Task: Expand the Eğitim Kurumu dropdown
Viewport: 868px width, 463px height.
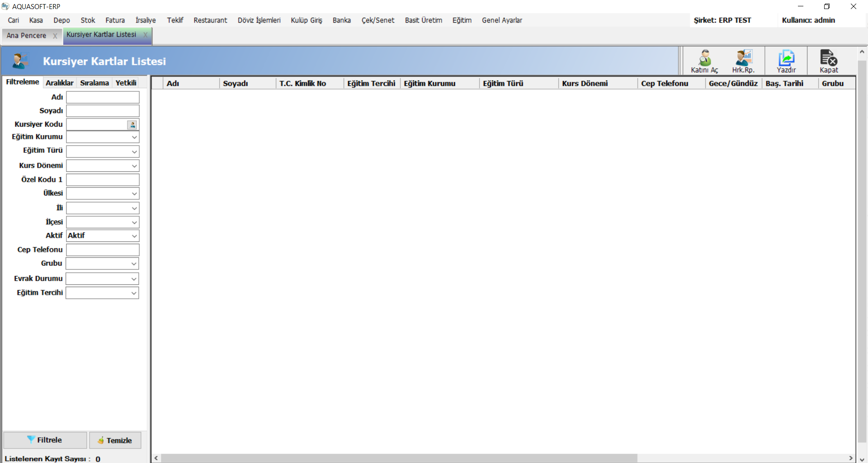Action: click(x=134, y=137)
